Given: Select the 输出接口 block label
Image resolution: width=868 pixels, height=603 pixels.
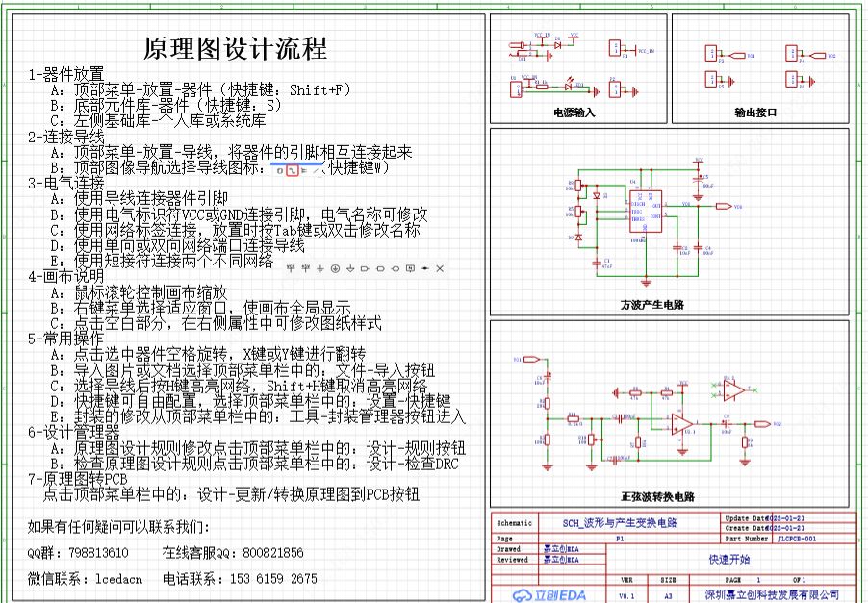Looking at the screenshot, I should point(755,113).
